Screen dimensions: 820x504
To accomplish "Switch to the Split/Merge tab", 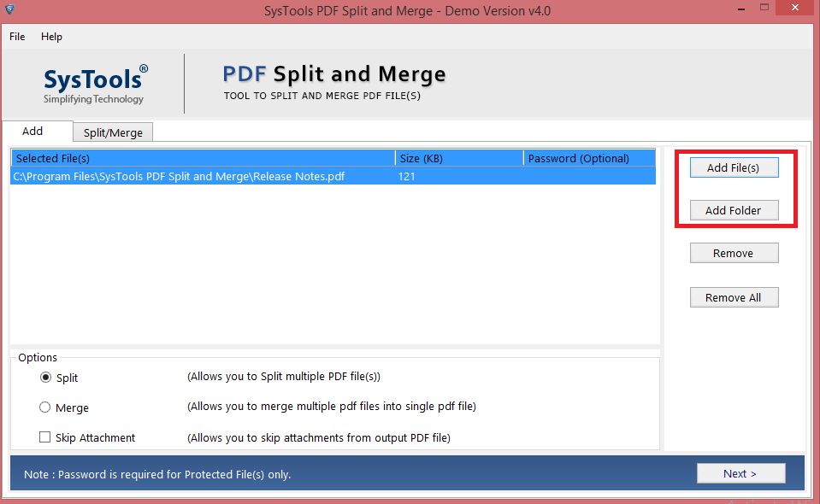I will [113, 132].
